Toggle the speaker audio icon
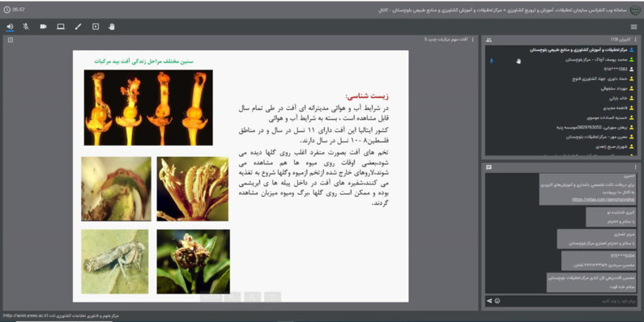The height and width of the screenshot is (322, 644). 10,27
